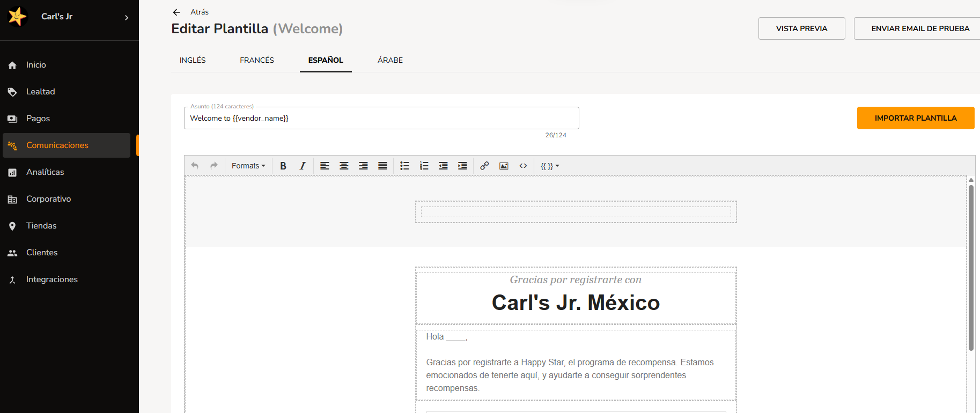Image resolution: width=980 pixels, height=413 pixels.
Task: Click the Carl's Jr. México heading
Action: click(x=576, y=303)
